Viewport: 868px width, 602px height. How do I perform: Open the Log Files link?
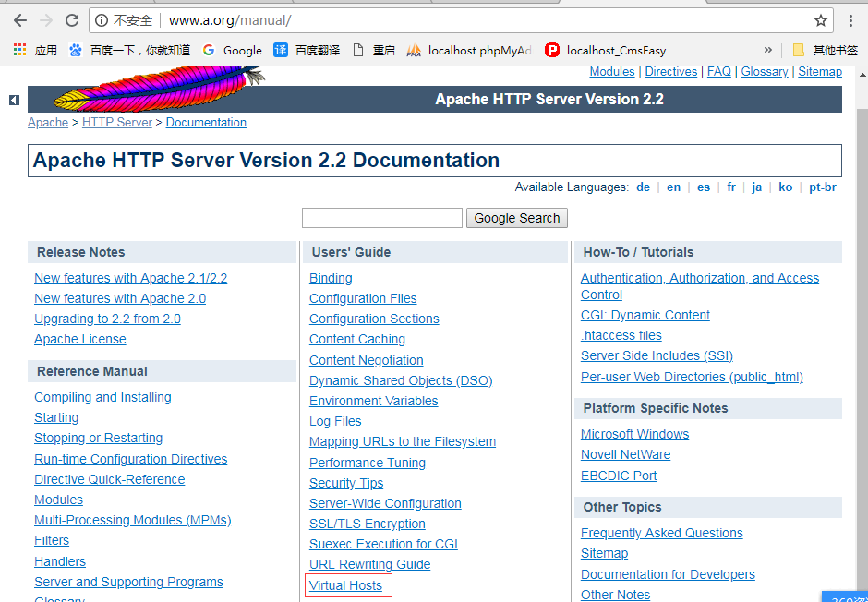coord(335,421)
